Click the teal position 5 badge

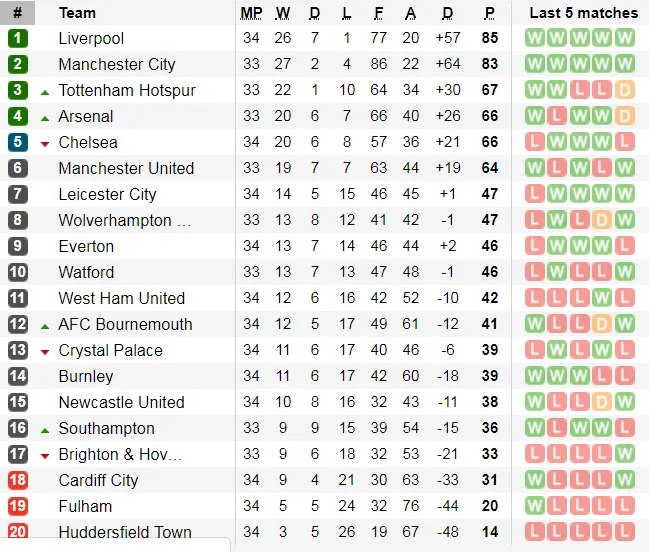pyautogui.click(x=18, y=142)
